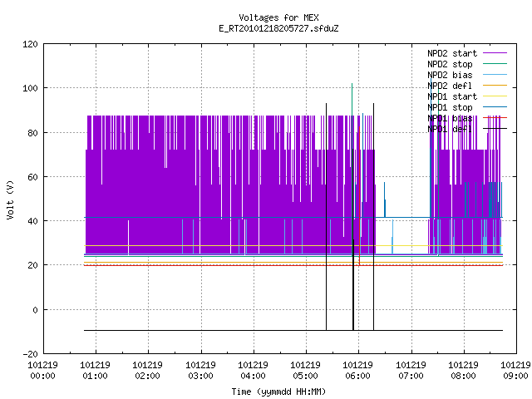Viewport: 532px width, 399px height.
Task: Click the red NPD1 bias legend line
Action: 495,118
